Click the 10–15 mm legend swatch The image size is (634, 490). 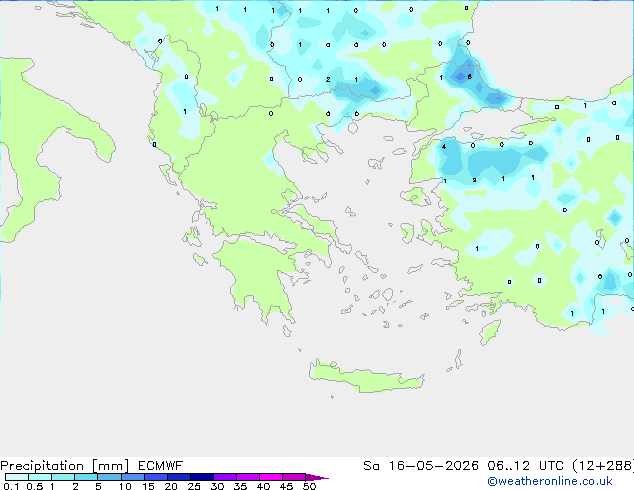pyautogui.click(x=133, y=477)
